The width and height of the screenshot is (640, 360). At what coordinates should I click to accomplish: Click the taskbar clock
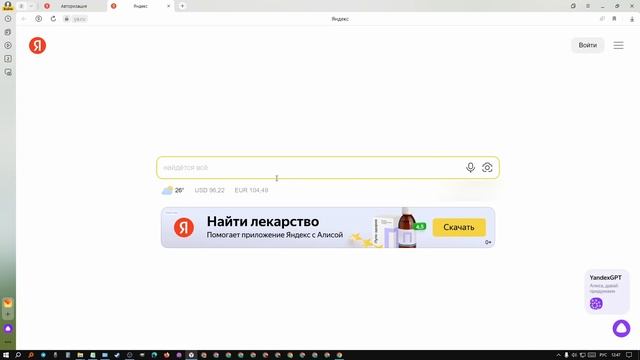click(616, 355)
